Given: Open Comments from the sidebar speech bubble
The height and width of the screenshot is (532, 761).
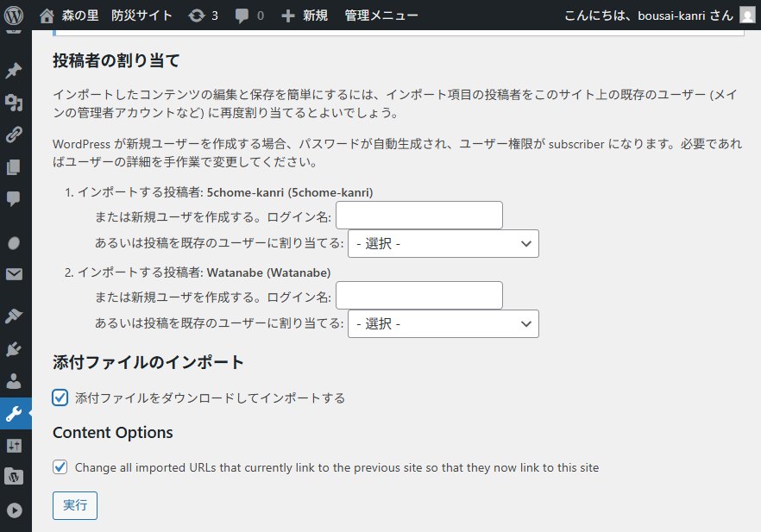Looking at the screenshot, I should tap(14, 199).
